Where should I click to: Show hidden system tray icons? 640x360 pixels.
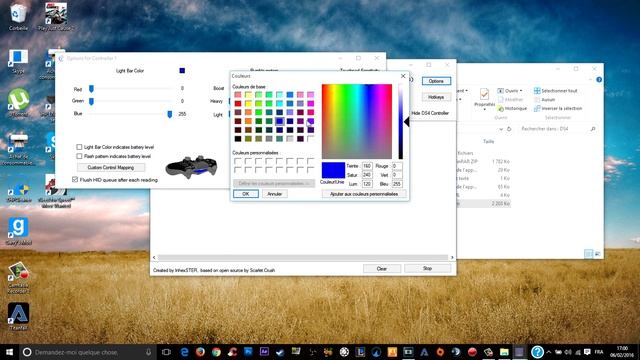(549, 352)
